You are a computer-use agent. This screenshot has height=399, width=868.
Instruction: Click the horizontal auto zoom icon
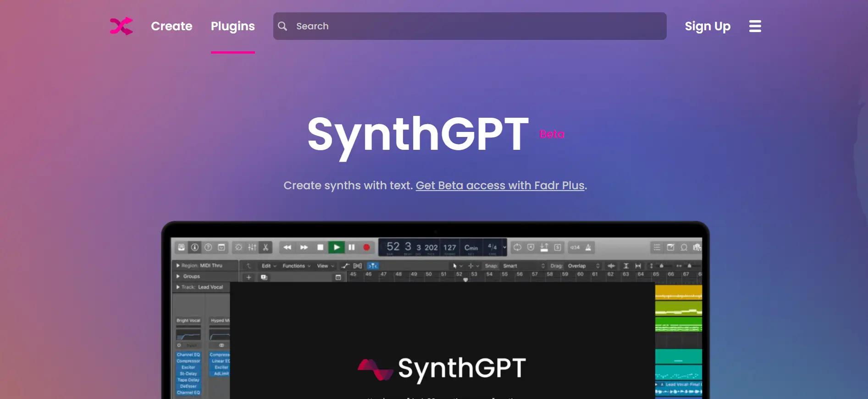point(638,266)
